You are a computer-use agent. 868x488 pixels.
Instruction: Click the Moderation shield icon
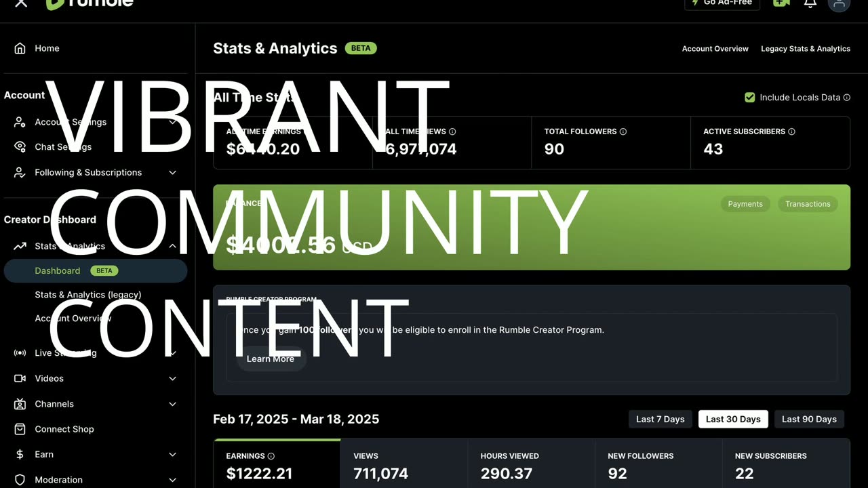pyautogui.click(x=20, y=480)
